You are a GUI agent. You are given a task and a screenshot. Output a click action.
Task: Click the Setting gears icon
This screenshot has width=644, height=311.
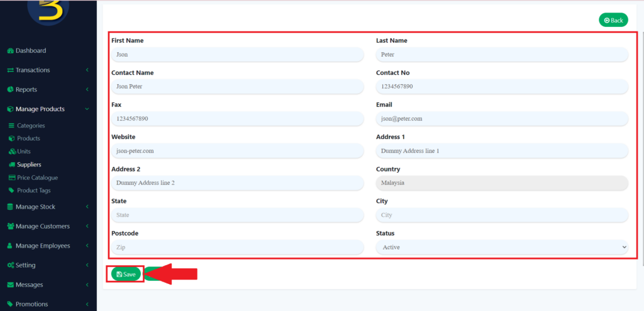(x=10, y=265)
